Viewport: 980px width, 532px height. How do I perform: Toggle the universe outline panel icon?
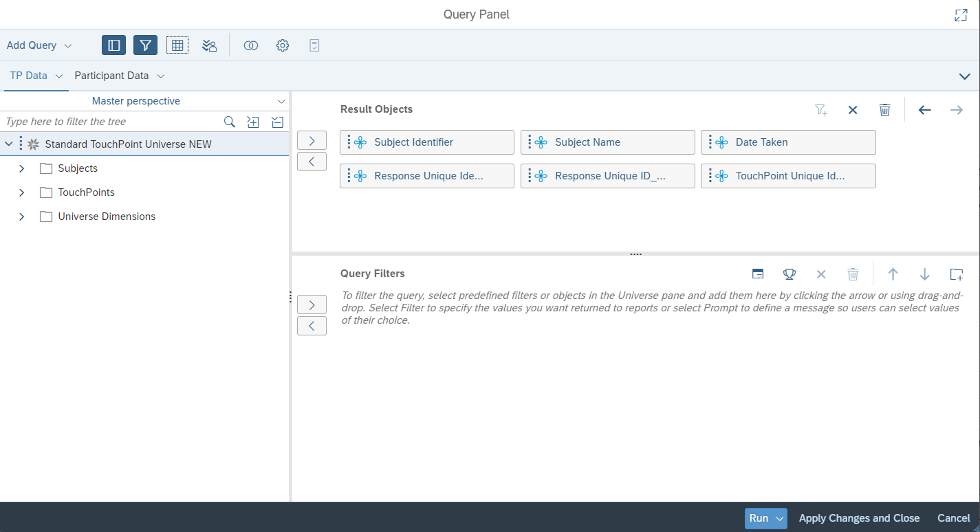(113, 45)
